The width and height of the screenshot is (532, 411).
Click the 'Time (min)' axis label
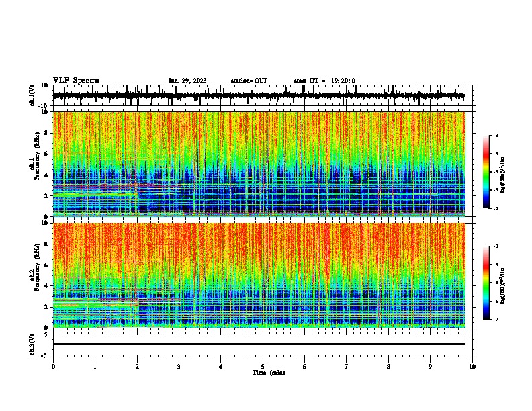[x=269, y=373]
